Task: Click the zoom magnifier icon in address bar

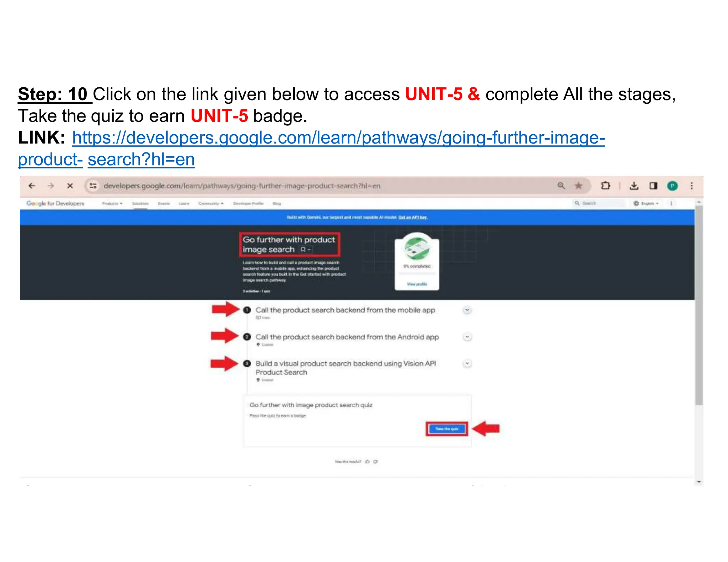Action: pyautogui.click(x=561, y=186)
